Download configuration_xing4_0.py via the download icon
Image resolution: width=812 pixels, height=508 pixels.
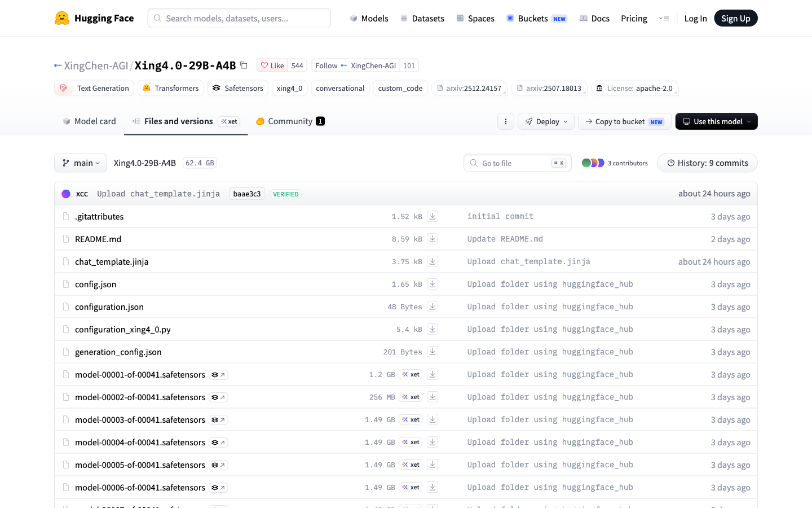coord(433,329)
